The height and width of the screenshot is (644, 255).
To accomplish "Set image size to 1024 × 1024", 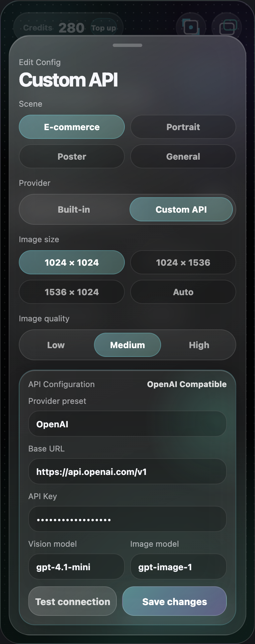I will pos(72,262).
